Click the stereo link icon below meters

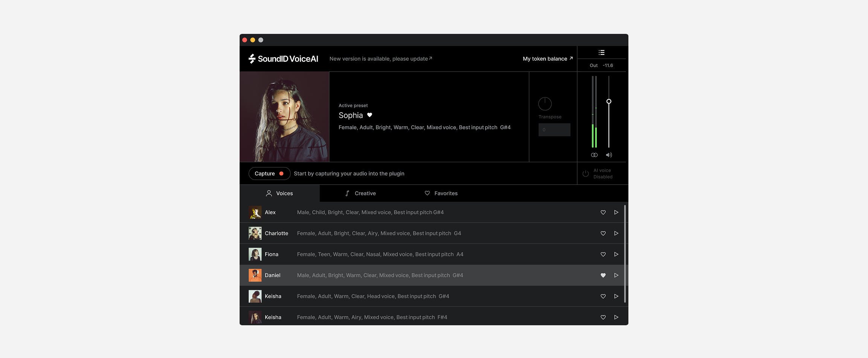[x=594, y=155]
